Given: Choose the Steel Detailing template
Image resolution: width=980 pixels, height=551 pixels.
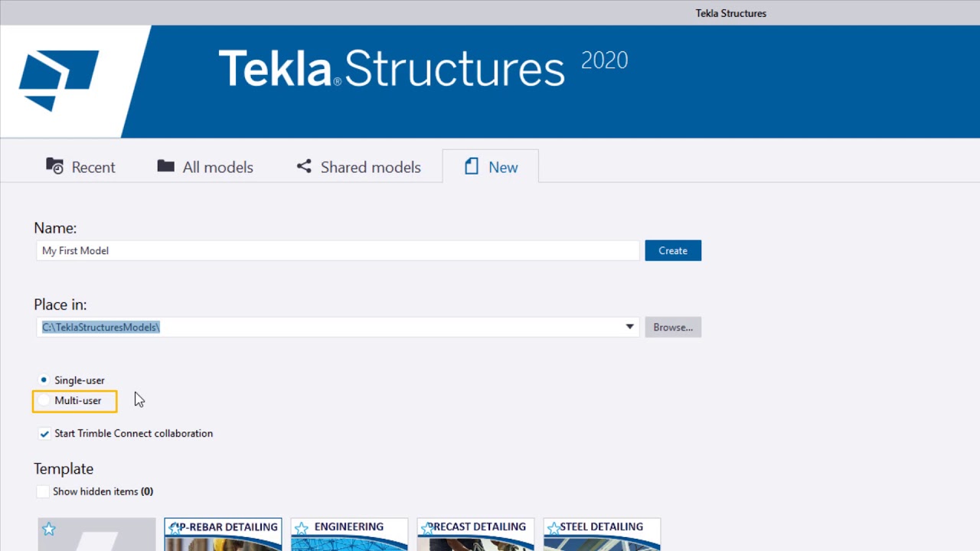Looking at the screenshot, I should tap(602, 535).
